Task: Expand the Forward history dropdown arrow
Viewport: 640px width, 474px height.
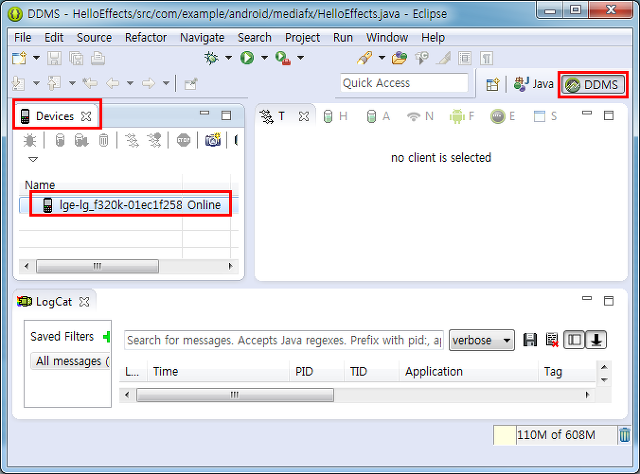Action: pyautogui.click(x=166, y=83)
